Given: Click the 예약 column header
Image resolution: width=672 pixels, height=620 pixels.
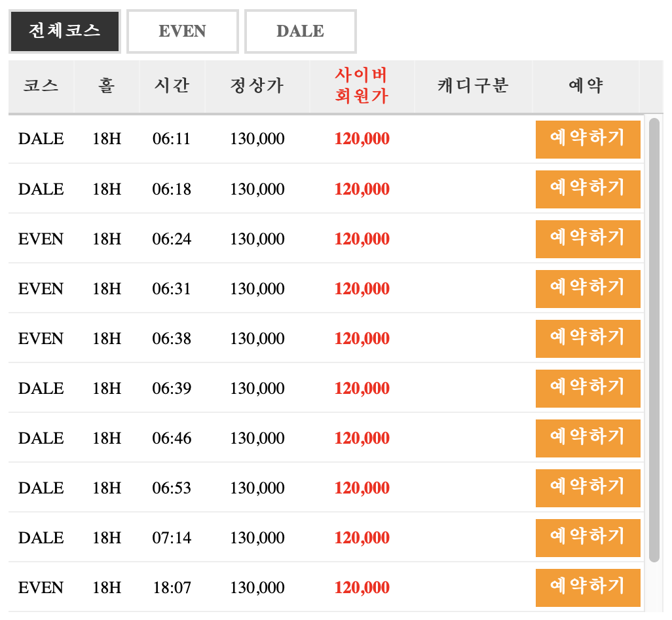Looking at the screenshot, I should click(586, 86).
